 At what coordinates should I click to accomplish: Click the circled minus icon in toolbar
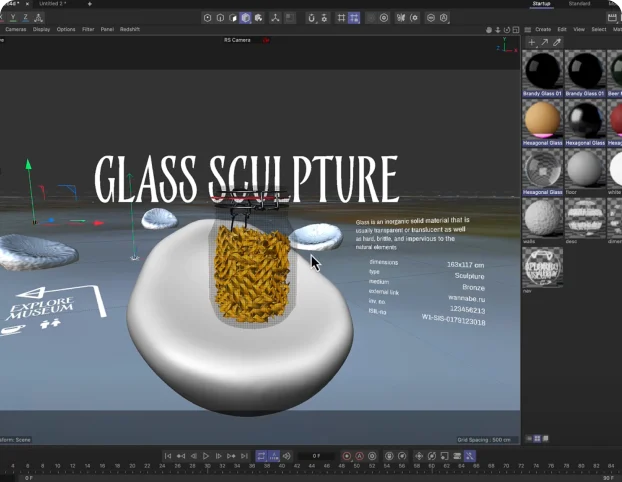431,18
